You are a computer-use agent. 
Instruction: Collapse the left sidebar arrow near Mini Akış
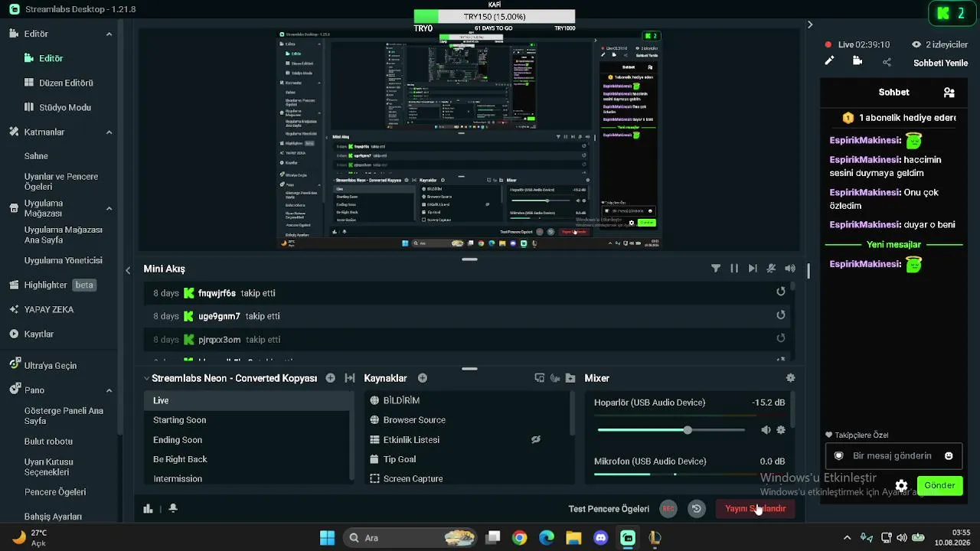pos(128,269)
